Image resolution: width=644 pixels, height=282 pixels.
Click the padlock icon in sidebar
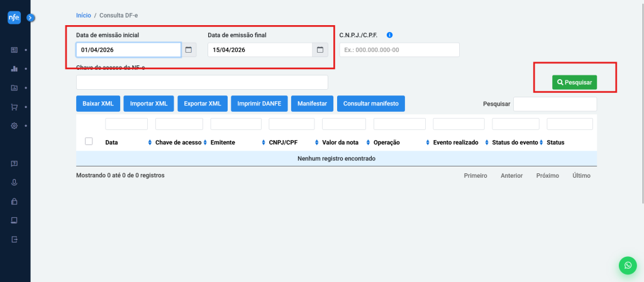pyautogui.click(x=14, y=202)
